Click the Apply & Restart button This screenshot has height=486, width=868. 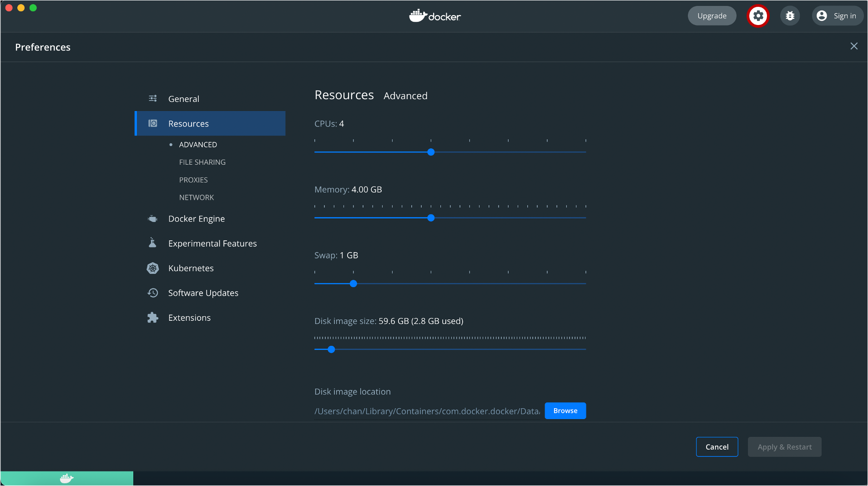pyautogui.click(x=785, y=447)
